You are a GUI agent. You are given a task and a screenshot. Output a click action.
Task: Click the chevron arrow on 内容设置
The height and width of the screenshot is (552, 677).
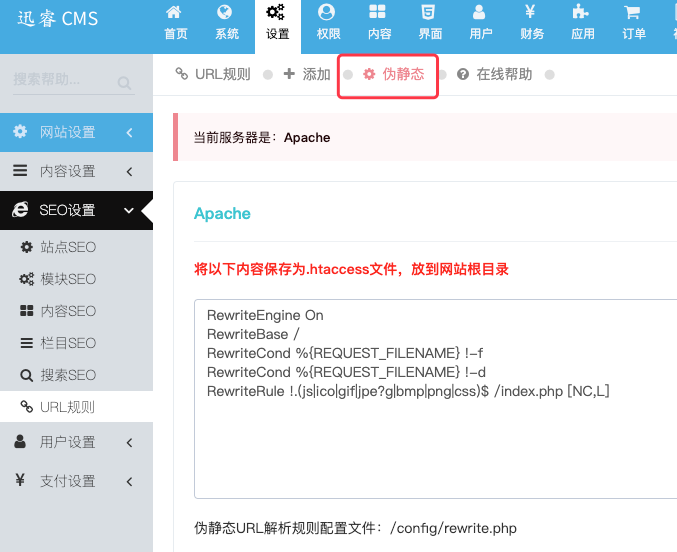pos(130,172)
